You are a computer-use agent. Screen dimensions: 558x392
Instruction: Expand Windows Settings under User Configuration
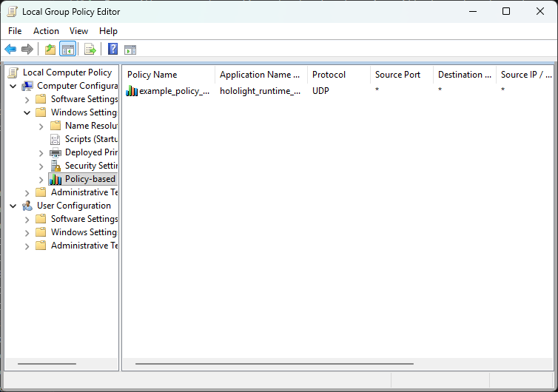coord(27,233)
